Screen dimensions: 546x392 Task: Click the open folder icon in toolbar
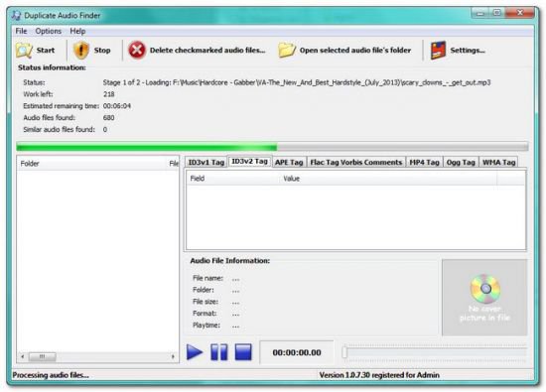(x=287, y=51)
